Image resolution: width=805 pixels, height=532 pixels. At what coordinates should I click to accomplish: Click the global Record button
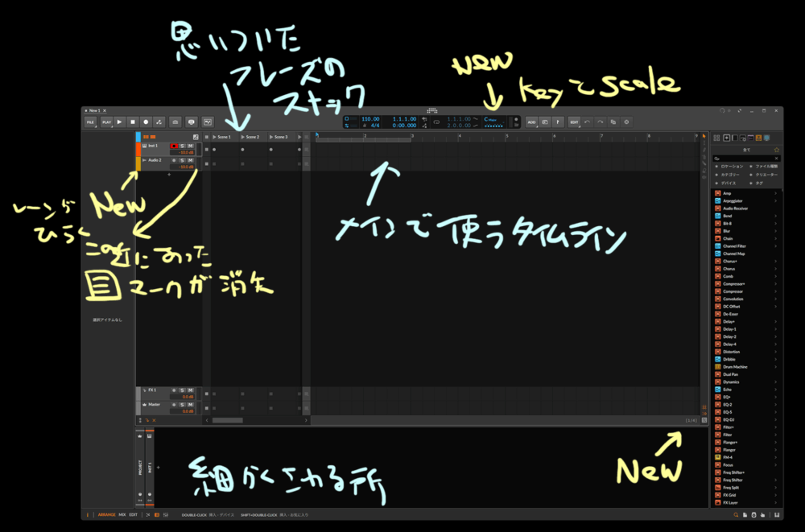tap(146, 122)
